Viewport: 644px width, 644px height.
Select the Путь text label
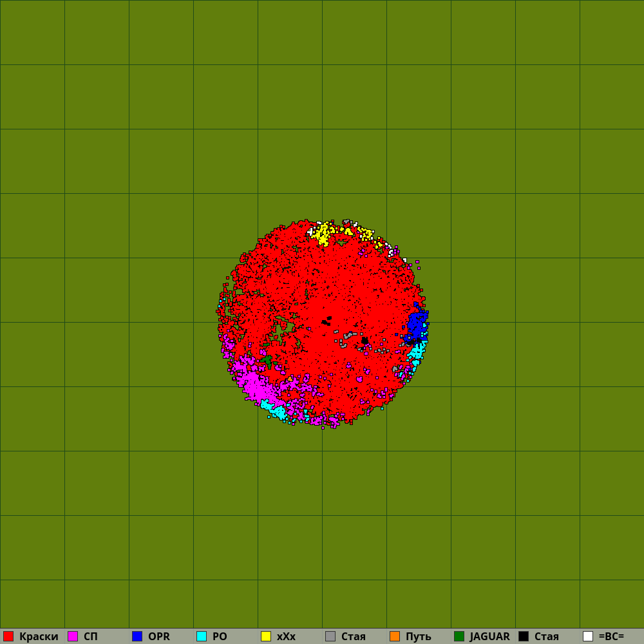point(418,636)
